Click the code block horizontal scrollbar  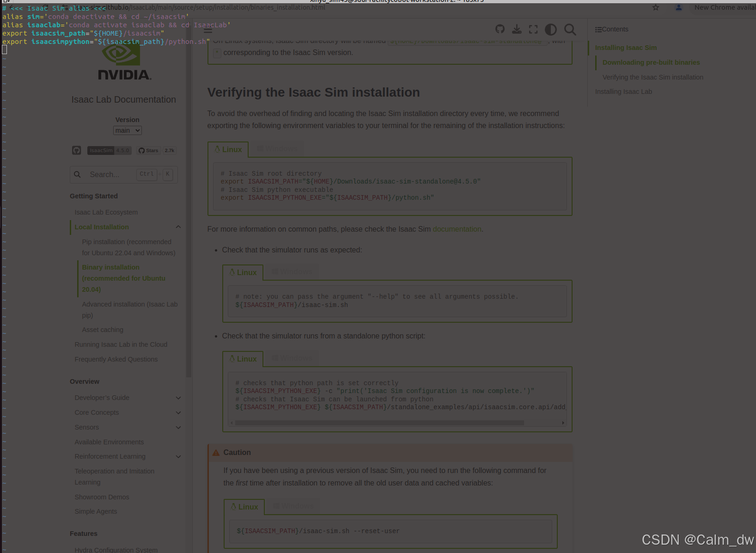coord(379,423)
